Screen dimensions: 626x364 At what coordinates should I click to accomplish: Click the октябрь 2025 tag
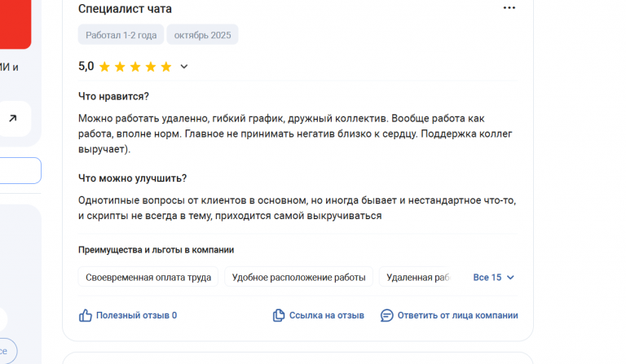click(202, 35)
